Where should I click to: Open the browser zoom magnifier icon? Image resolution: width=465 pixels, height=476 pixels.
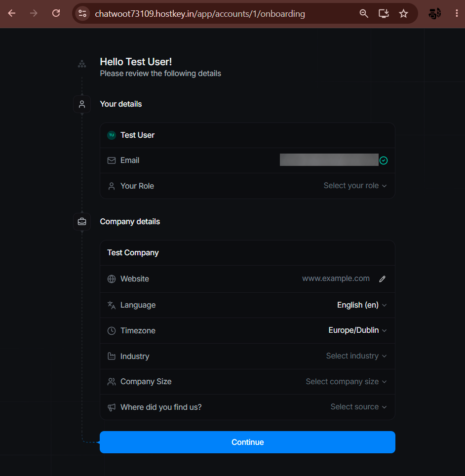click(x=364, y=14)
